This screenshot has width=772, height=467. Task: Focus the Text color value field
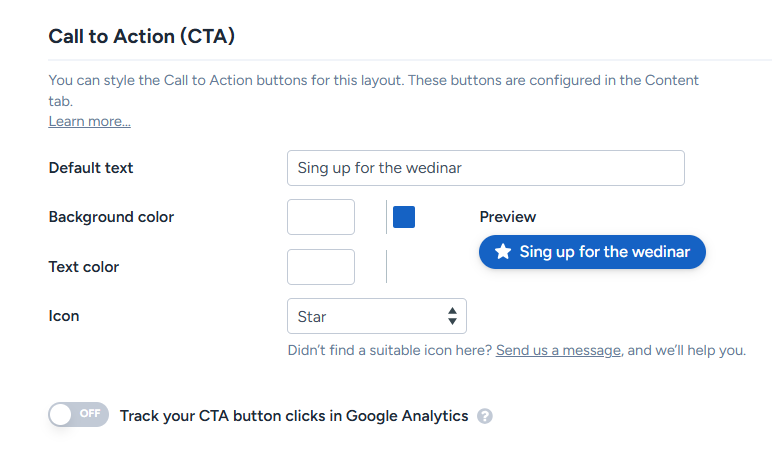pos(321,267)
